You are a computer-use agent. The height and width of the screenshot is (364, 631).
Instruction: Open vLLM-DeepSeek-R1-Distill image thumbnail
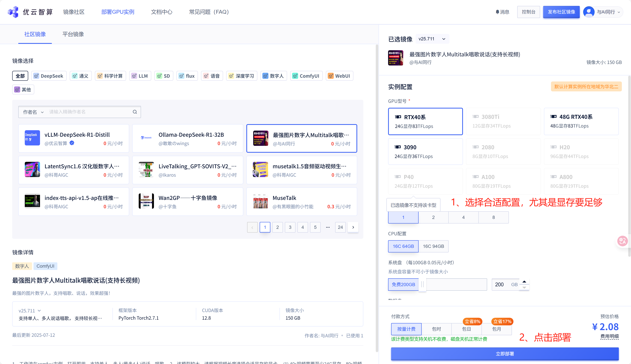click(x=32, y=138)
